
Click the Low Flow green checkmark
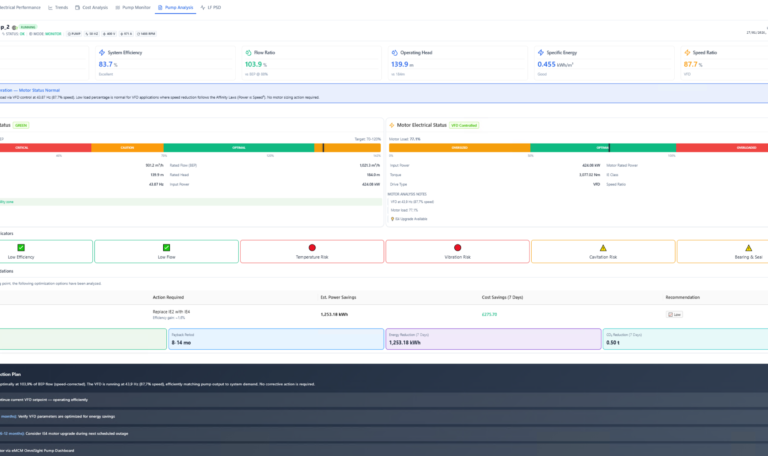coord(167,248)
